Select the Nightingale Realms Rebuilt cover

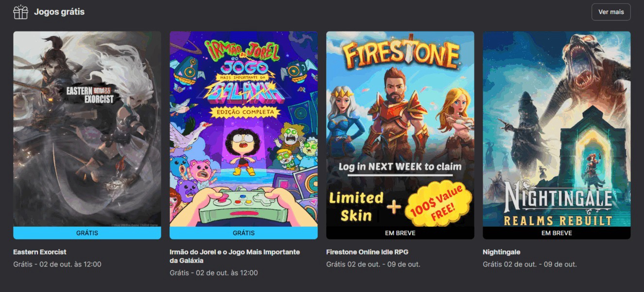(x=557, y=129)
